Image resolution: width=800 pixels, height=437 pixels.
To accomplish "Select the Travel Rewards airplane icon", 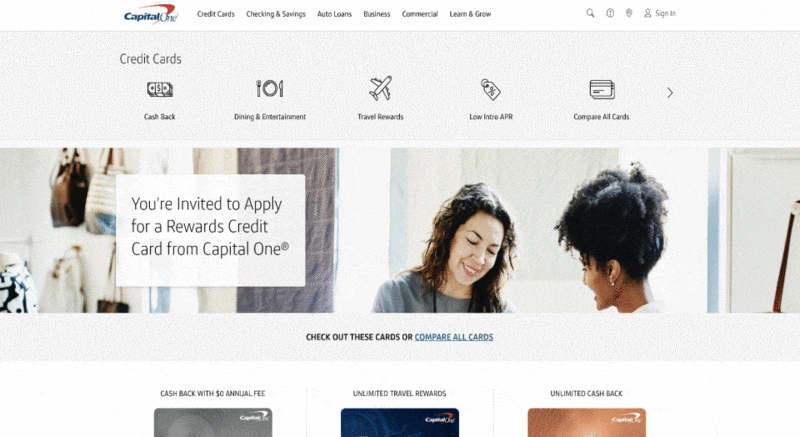I will [381, 88].
